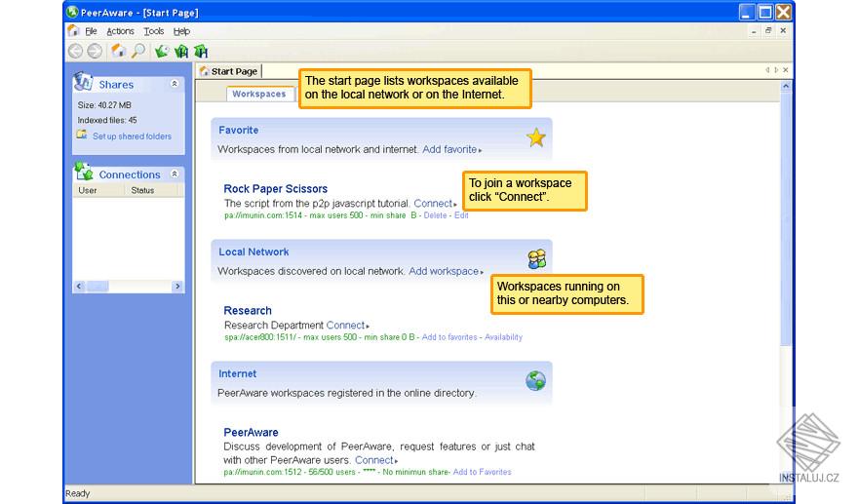
Task: Click the Connections list left scroll arrow
Action: [79, 287]
